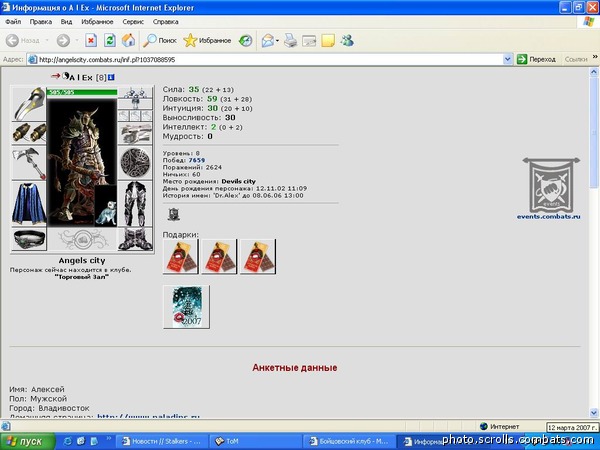The image size is (600, 450).
Task: Open the Справка menu
Action: click(165, 22)
